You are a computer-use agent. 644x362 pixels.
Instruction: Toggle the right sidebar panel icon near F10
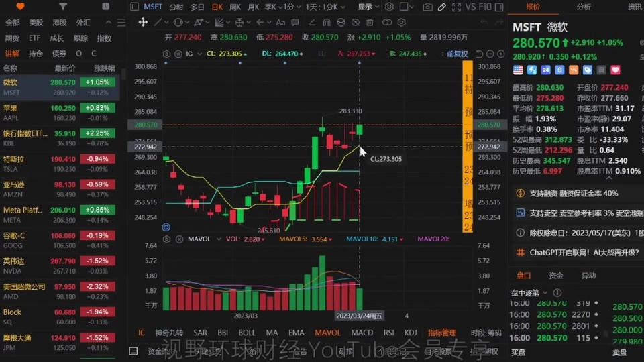pyautogui.click(x=499, y=7)
